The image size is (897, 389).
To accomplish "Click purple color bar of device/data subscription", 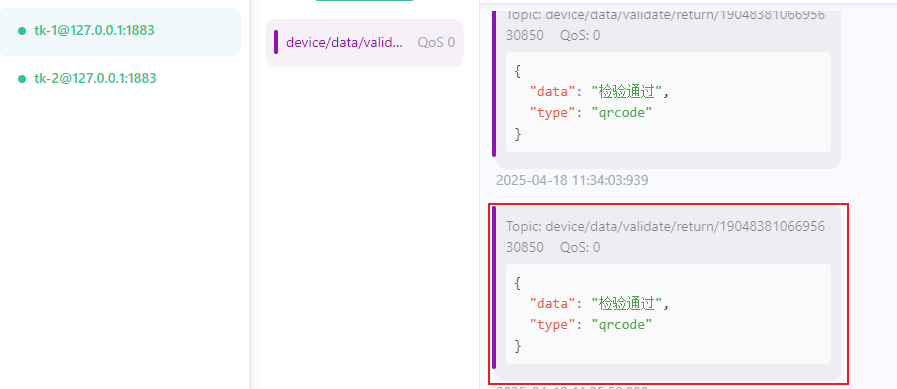I will (276, 42).
